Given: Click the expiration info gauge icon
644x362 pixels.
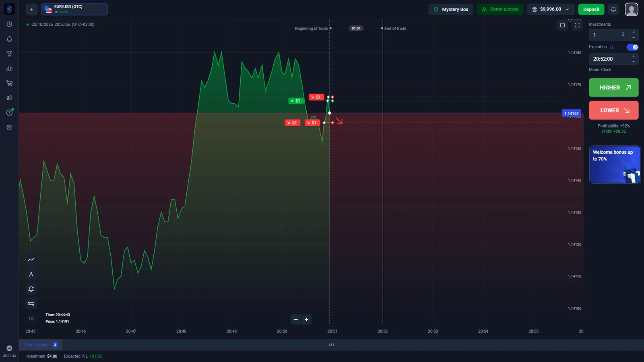Looking at the screenshot, I should point(612,47).
